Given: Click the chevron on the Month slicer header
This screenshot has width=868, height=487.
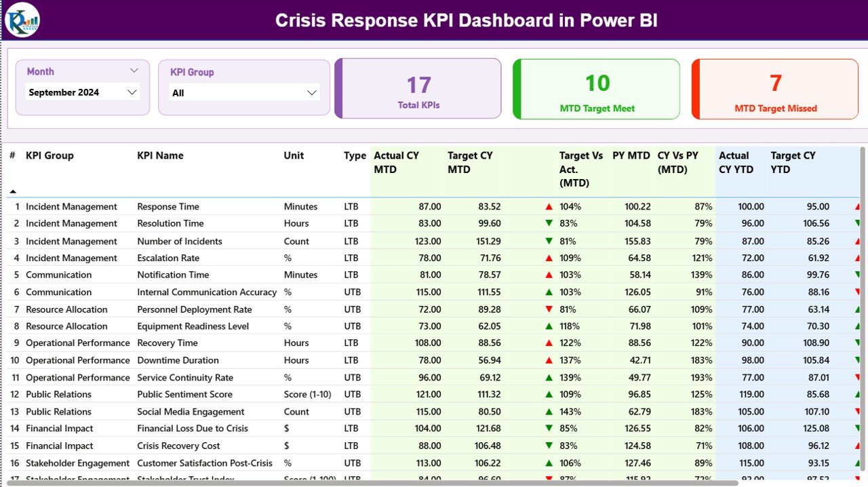Looking at the screenshot, I should tap(134, 69).
